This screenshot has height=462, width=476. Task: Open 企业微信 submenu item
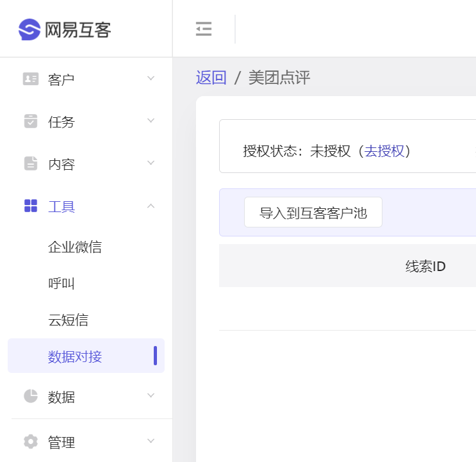pyautogui.click(x=75, y=247)
